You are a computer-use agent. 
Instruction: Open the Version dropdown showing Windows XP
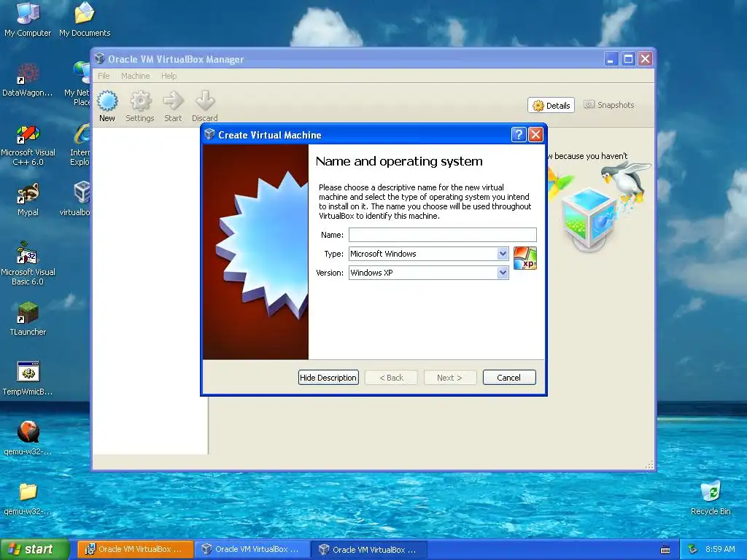tap(429, 273)
